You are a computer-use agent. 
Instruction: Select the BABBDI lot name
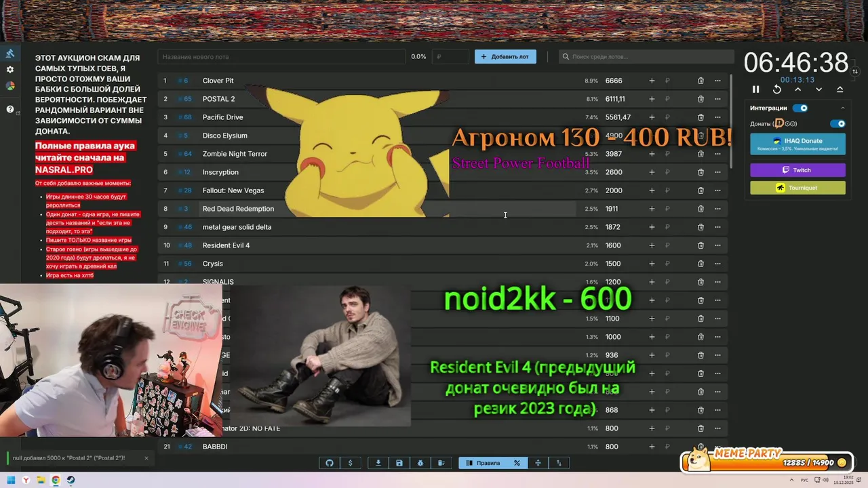(215, 447)
